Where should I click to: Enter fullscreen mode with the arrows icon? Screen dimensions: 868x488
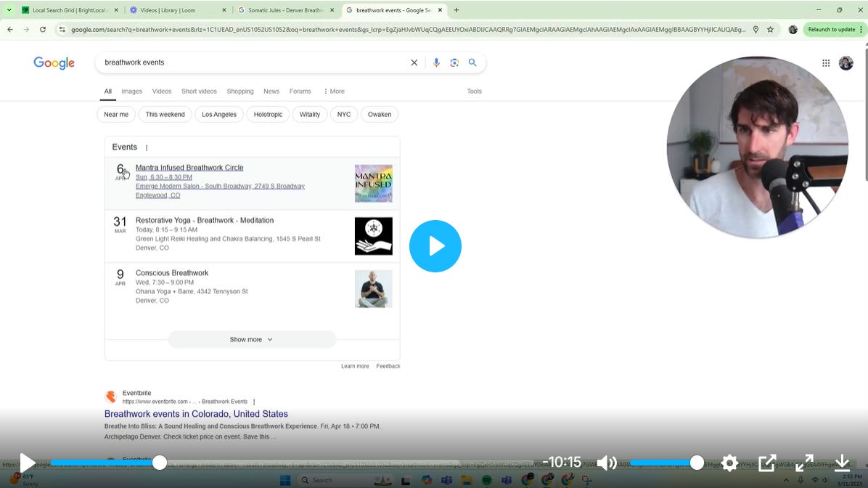pyautogui.click(x=804, y=463)
